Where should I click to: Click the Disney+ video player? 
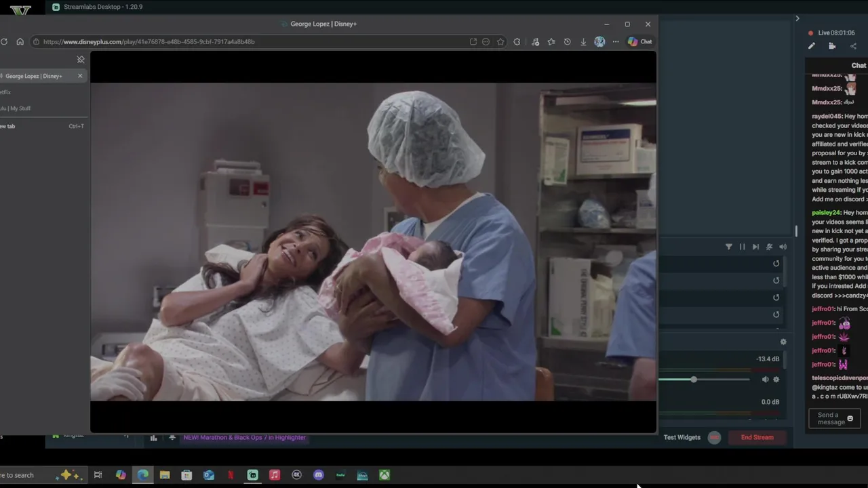(373, 242)
